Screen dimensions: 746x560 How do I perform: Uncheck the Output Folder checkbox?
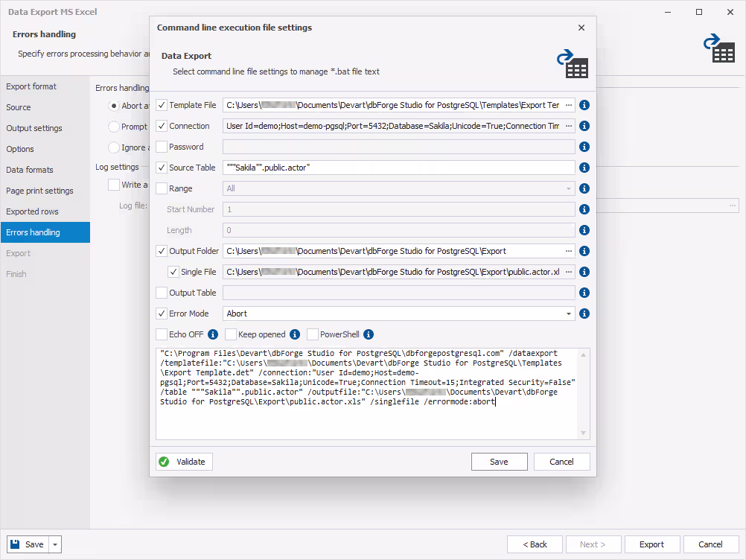(x=162, y=251)
